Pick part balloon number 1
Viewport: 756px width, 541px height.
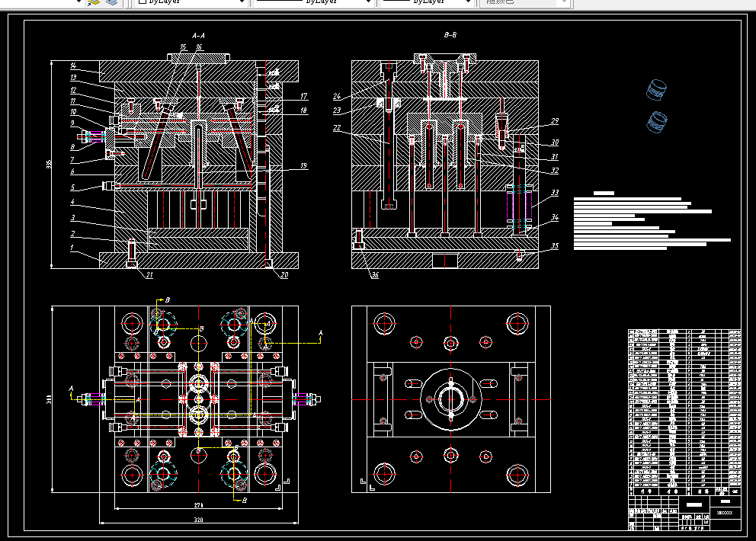72,248
